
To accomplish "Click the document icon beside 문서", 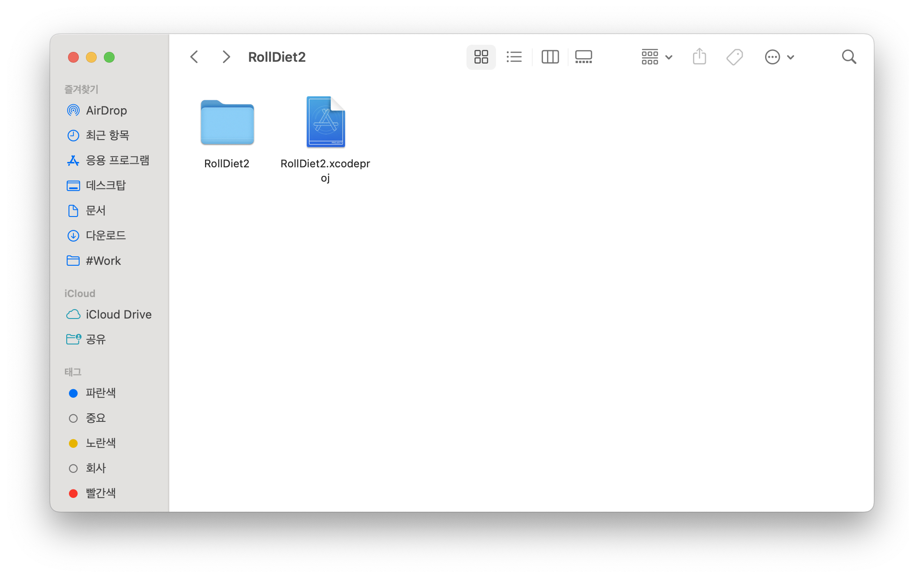I will pos(73,210).
